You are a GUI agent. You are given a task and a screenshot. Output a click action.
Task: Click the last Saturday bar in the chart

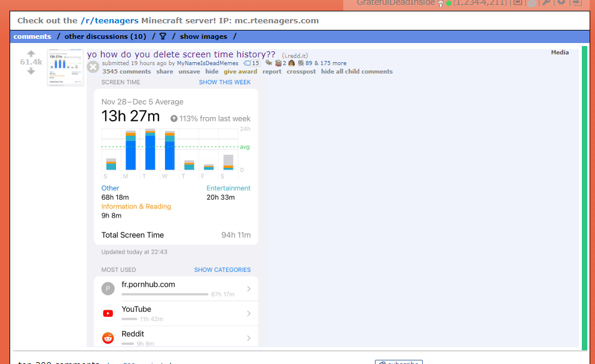coord(228,163)
